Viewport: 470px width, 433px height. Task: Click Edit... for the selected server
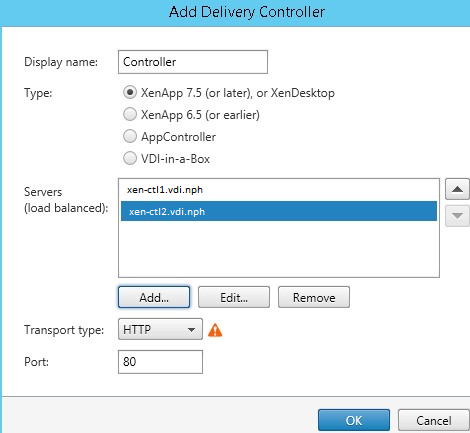[234, 297]
